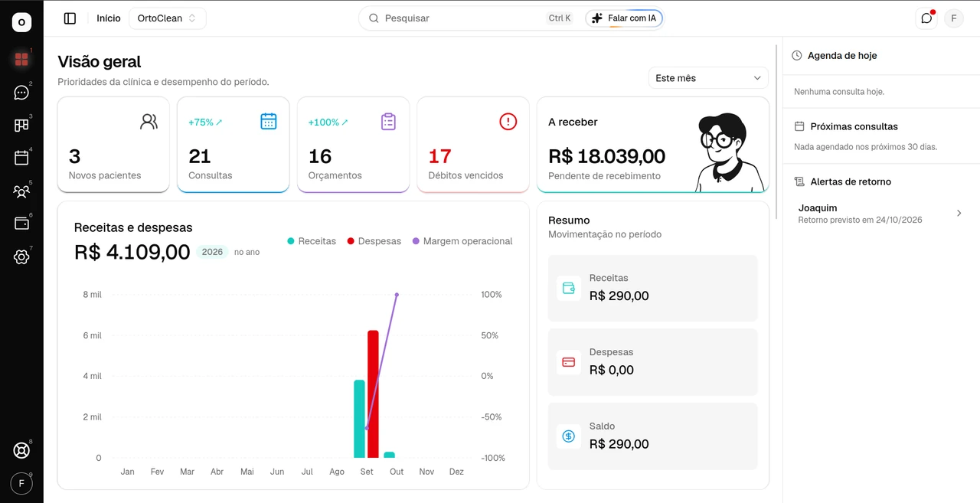Click the calendar icon on Consultas card
The height and width of the screenshot is (503, 980).
[x=269, y=121]
